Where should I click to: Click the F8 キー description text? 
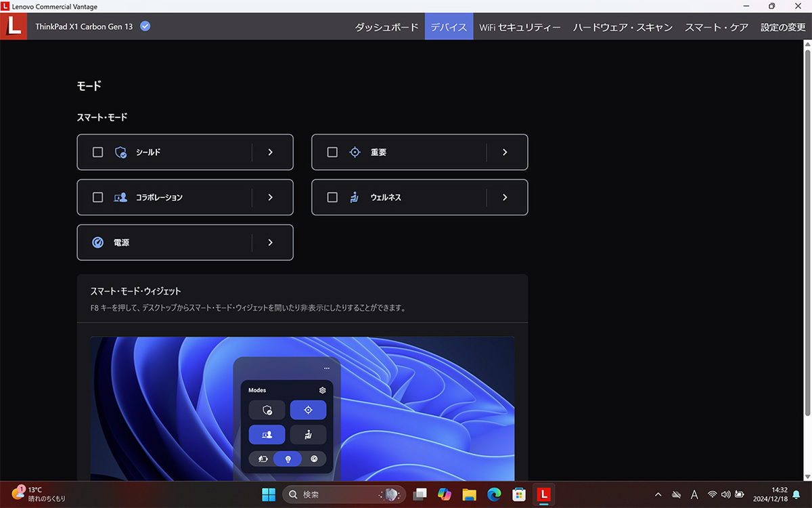248,308
